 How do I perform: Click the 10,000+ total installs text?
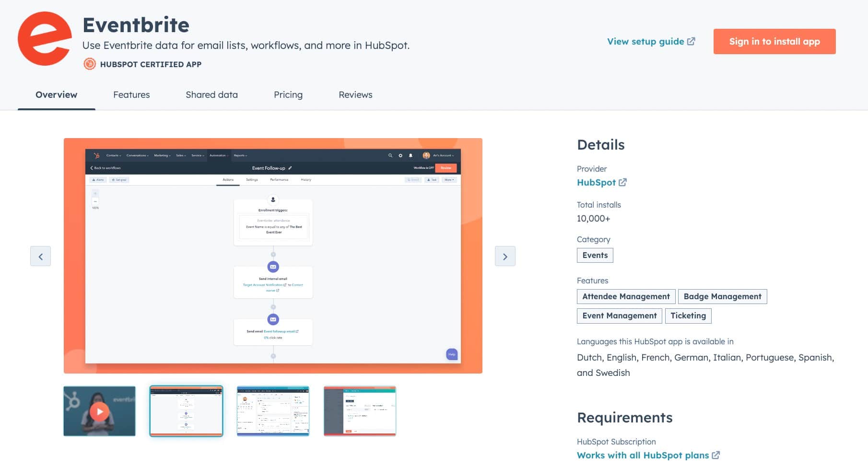[x=593, y=218]
